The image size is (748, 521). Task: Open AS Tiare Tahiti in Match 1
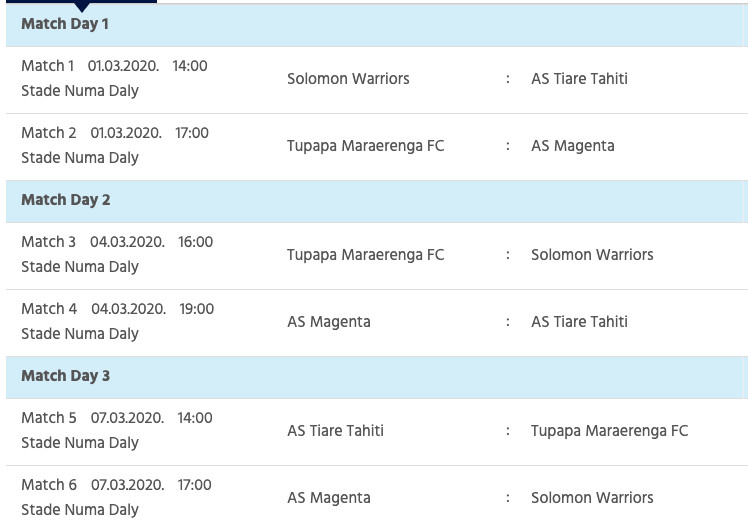[579, 79]
